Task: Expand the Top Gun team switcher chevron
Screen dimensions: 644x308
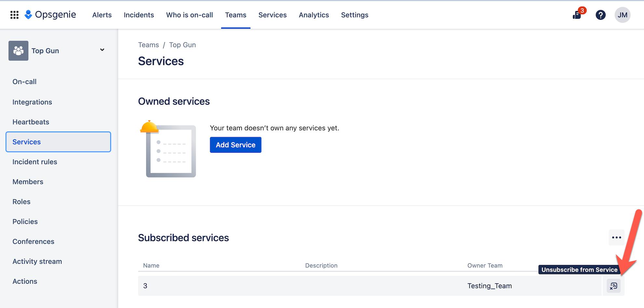Action: (x=102, y=50)
